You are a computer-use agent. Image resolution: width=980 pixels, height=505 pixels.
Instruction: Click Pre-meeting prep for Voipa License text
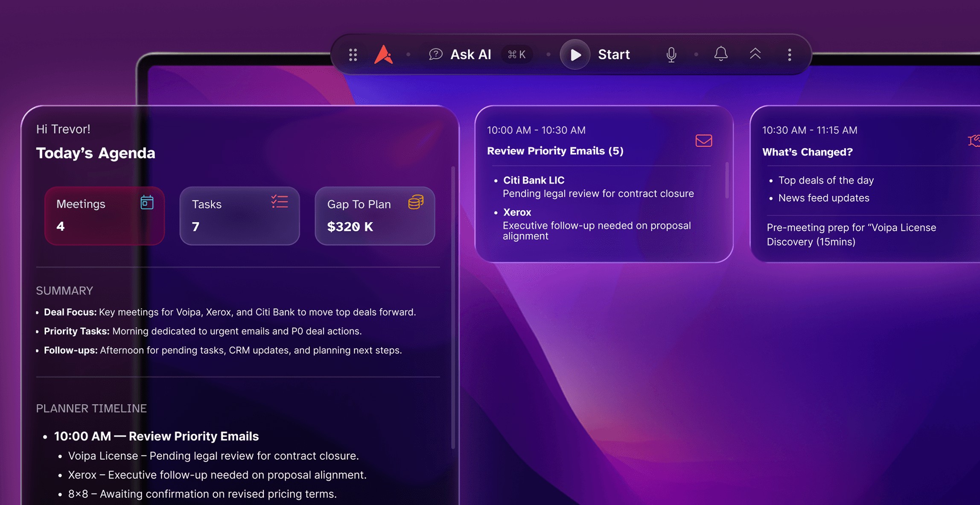tap(851, 234)
